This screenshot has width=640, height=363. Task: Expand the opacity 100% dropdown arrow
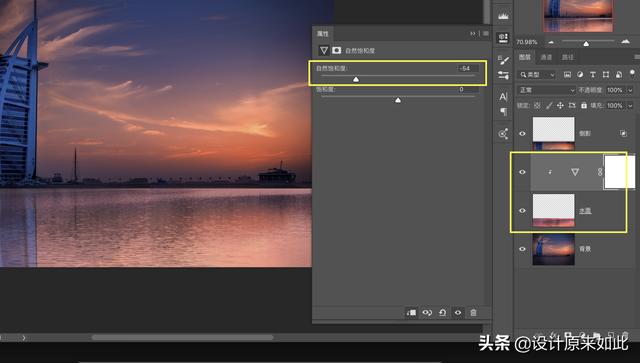[630, 90]
